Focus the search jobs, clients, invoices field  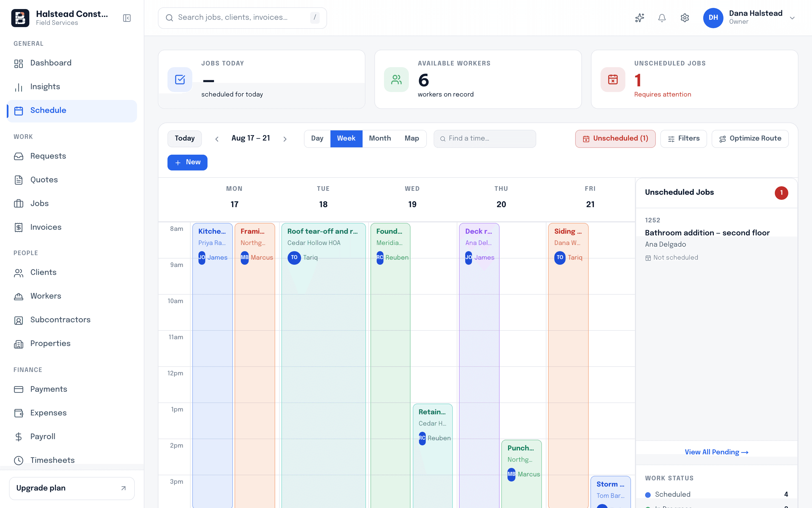(x=242, y=18)
